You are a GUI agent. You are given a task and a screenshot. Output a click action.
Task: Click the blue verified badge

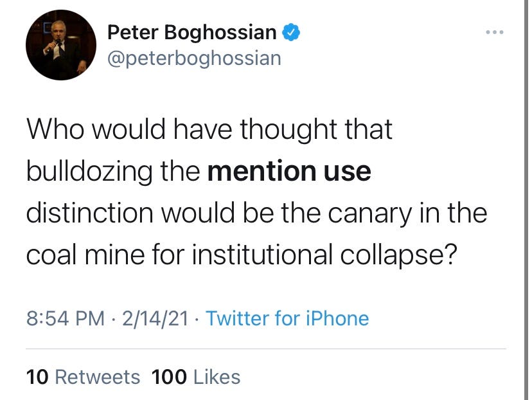click(291, 32)
